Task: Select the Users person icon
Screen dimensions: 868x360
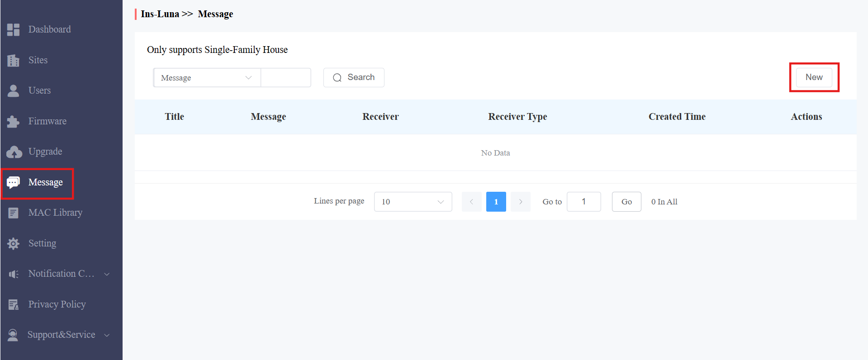Action: point(14,91)
